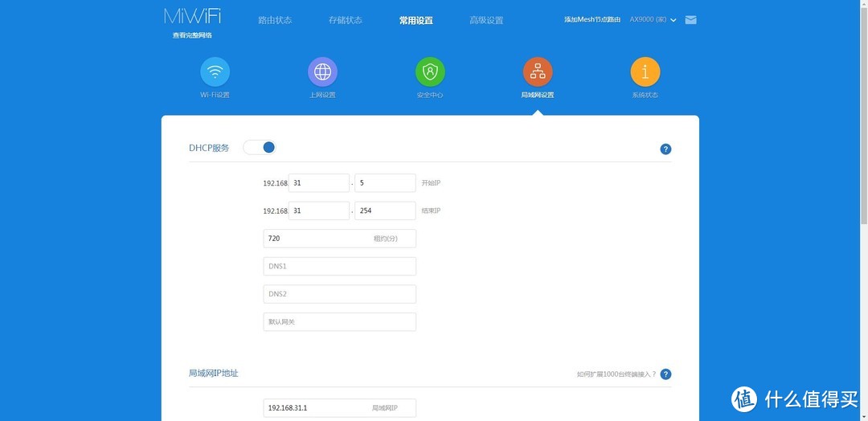
Task: Click the 默认网关 input field
Action: pos(339,321)
